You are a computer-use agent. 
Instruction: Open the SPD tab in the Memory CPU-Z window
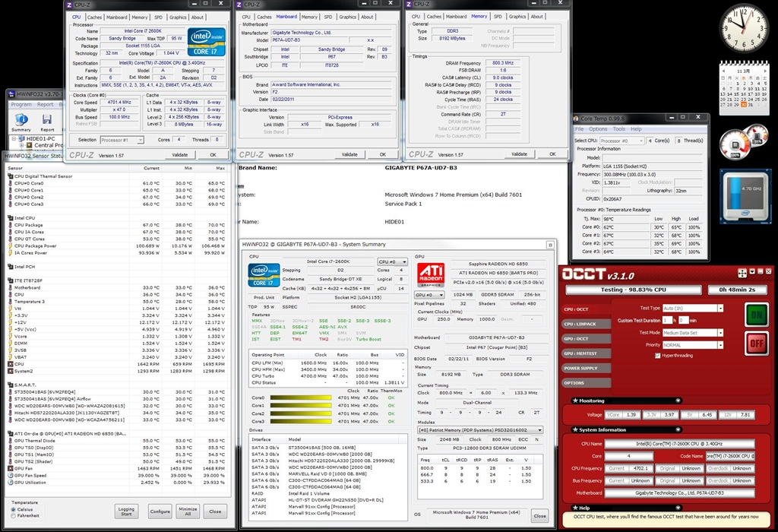point(498,17)
